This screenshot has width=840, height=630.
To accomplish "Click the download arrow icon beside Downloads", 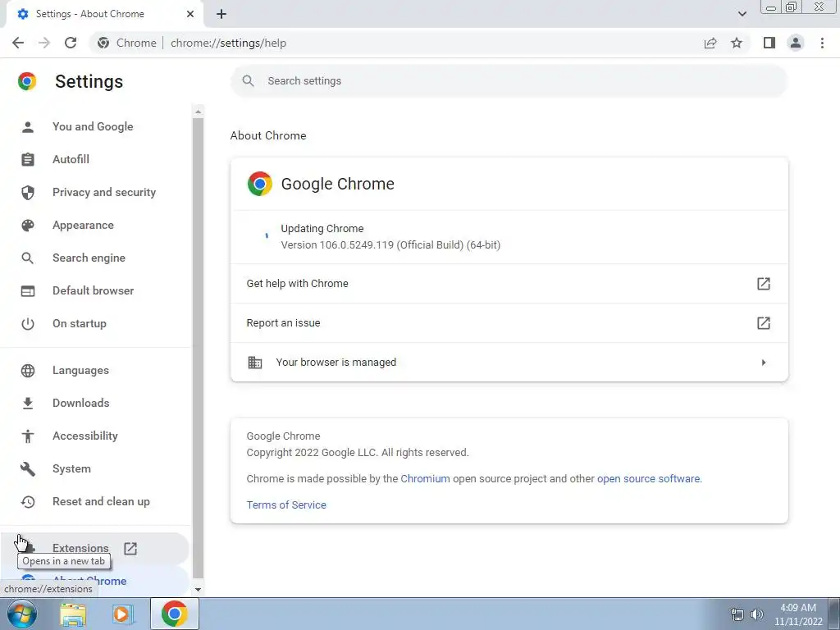I will click(x=28, y=403).
